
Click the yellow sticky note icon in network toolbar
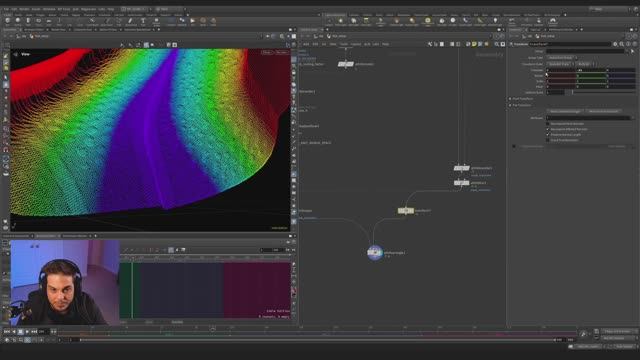tap(474, 44)
